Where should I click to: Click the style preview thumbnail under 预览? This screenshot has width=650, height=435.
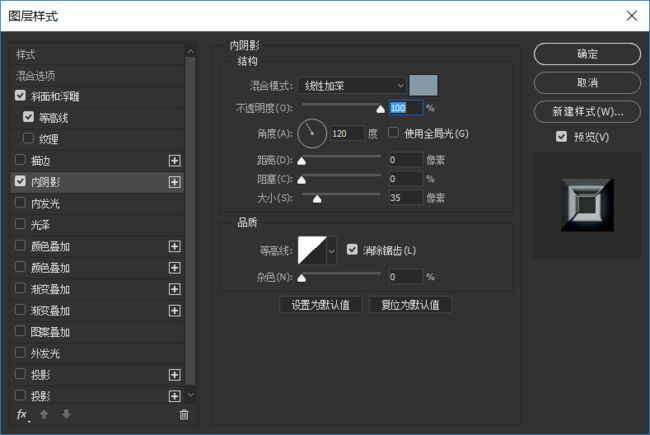587,205
